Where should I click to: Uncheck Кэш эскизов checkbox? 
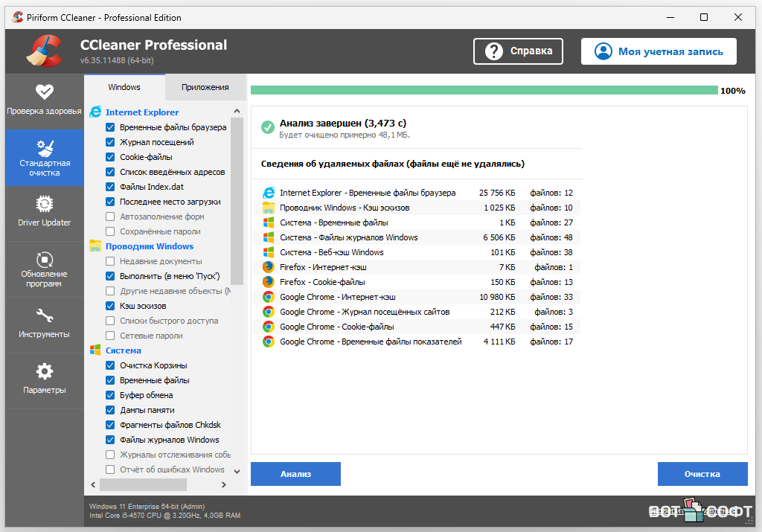tap(110, 306)
